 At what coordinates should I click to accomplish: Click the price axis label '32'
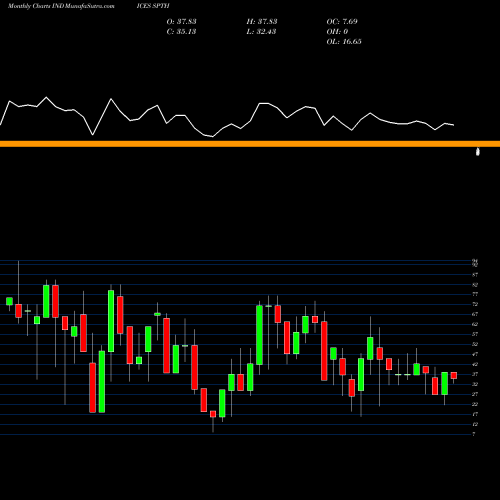(475, 384)
